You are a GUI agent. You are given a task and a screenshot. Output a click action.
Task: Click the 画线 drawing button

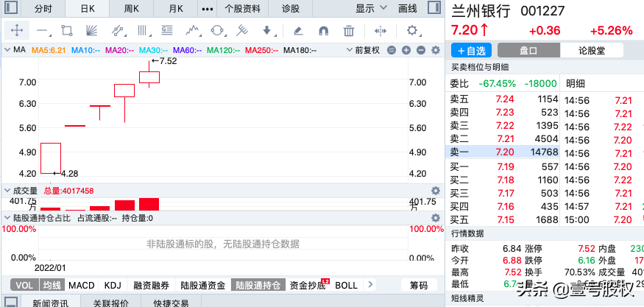click(x=408, y=8)
